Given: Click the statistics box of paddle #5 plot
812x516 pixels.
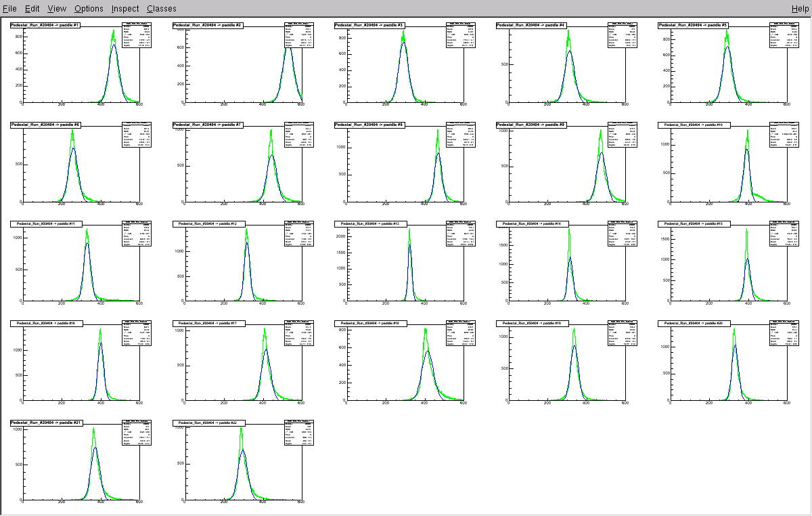Looking at the screenshot, I should pyautogui.click(x=784, y=35).
